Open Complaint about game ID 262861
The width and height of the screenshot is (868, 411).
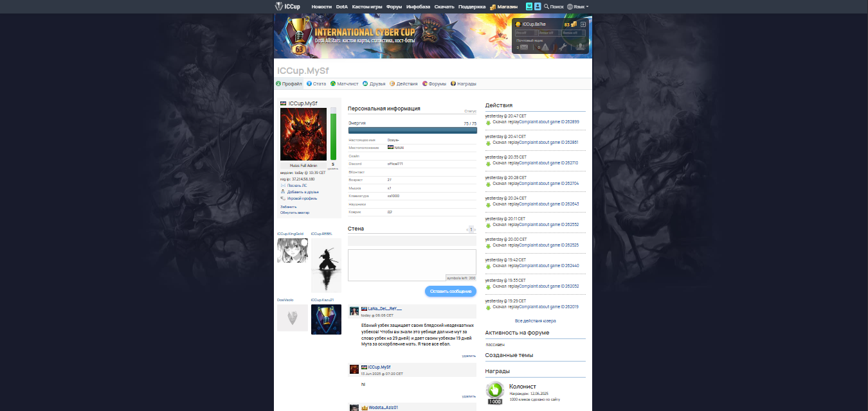click(x=547, y=143)
